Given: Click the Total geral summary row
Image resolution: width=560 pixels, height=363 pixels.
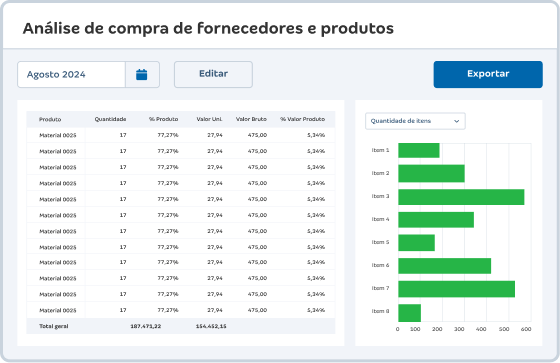Looking at the screenshot, I should [181, 326].
